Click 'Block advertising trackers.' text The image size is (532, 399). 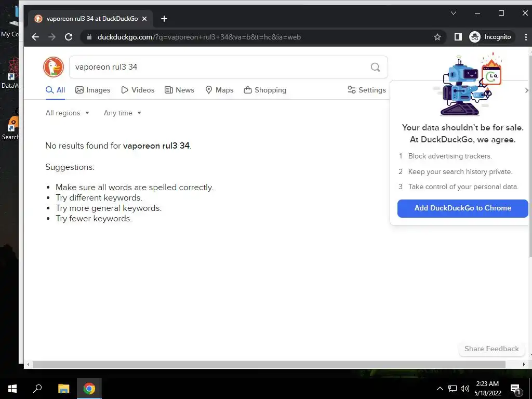[x=450, y=156]
